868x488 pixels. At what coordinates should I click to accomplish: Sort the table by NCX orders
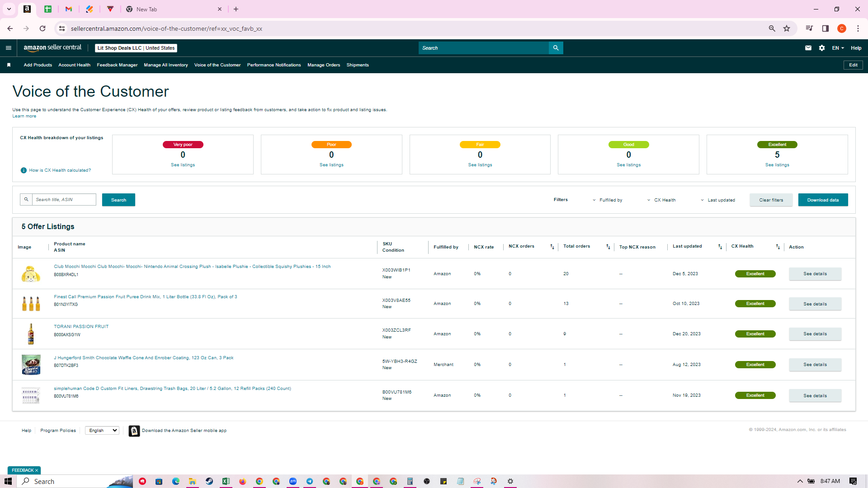(x=552, y=247)
